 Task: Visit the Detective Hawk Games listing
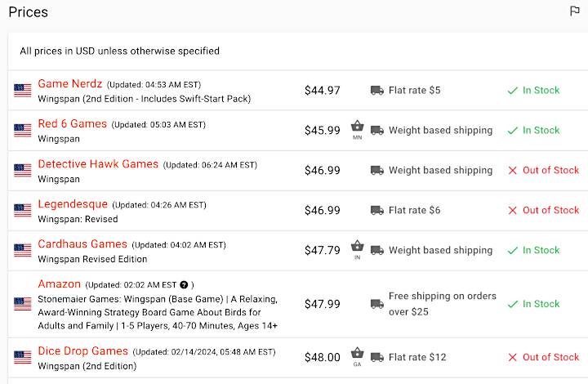click(98, 164)
